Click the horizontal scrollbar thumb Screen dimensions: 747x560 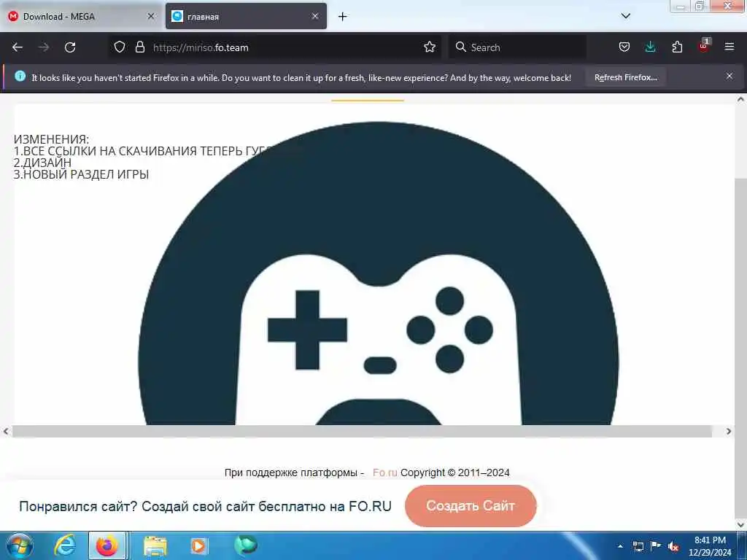click(362, 432)
